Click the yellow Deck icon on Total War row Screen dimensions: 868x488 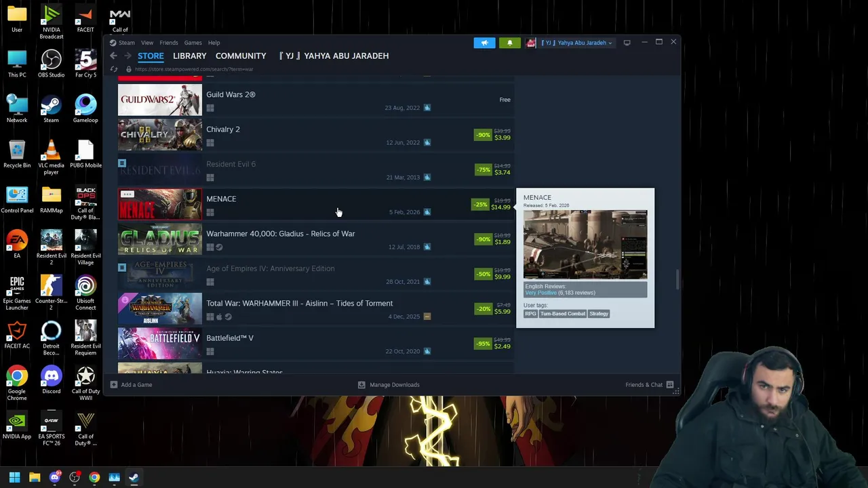pyautogui.click(x=427, y=317)
